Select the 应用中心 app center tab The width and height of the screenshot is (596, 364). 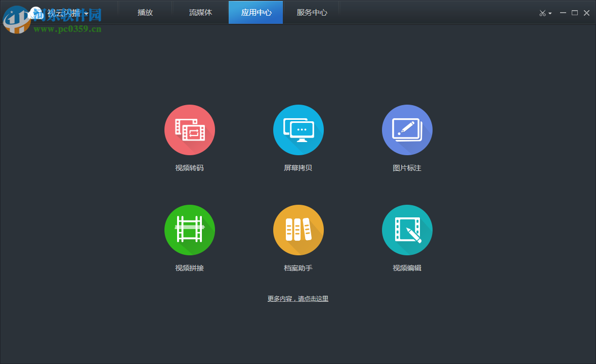[x=256, y=12]
